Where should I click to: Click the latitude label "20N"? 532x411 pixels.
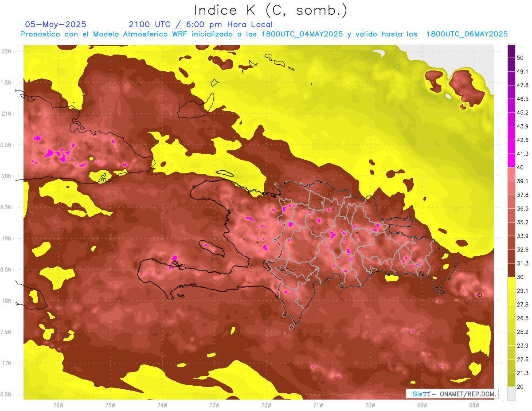pyautogui.click(x=8, y=176)
